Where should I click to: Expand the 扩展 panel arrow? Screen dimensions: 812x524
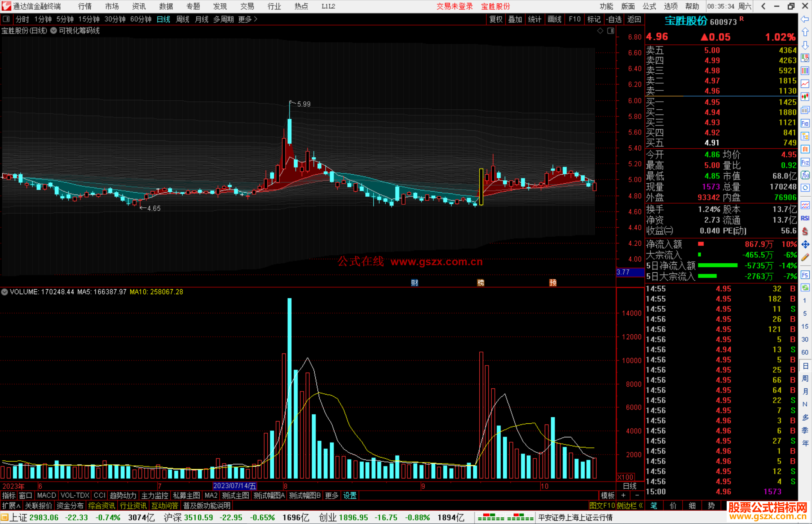point(11,506)
